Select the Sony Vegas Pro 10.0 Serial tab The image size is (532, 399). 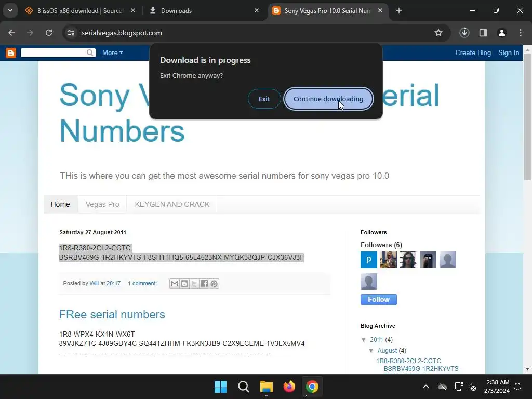pos(327,10)
